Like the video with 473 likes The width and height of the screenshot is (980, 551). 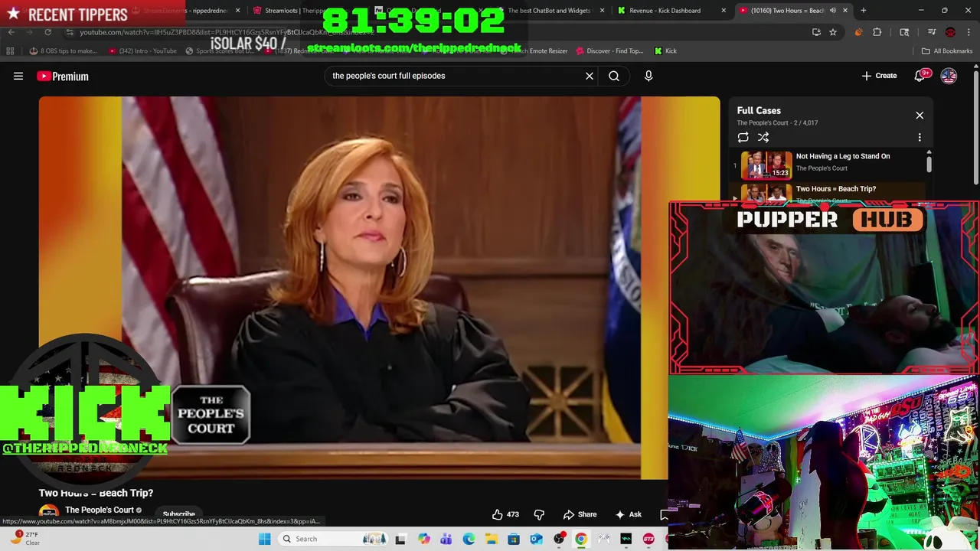click(505, 514)
